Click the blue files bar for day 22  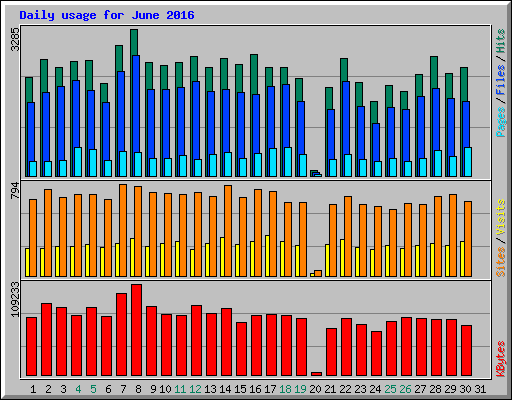(346, 117)
